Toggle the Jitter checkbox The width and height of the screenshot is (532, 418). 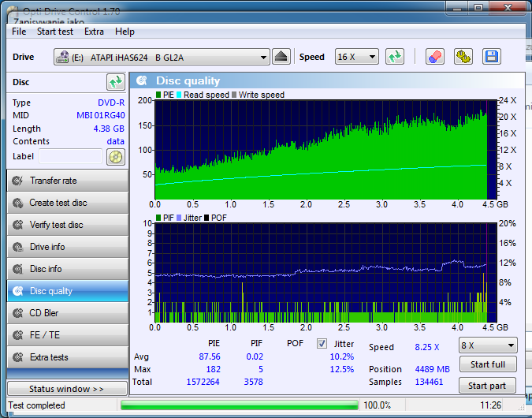pos(322,344)
